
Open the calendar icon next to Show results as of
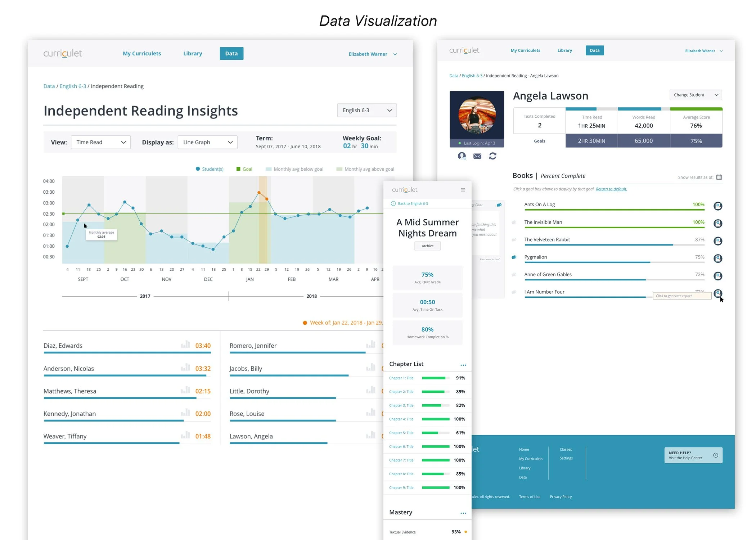(x=719, y=177)
